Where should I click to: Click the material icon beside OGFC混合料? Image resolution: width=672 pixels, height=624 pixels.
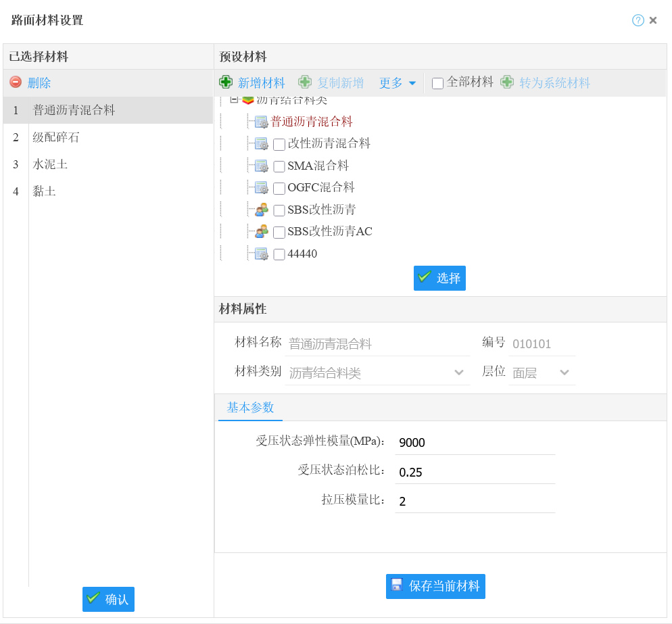pos(262,187)
